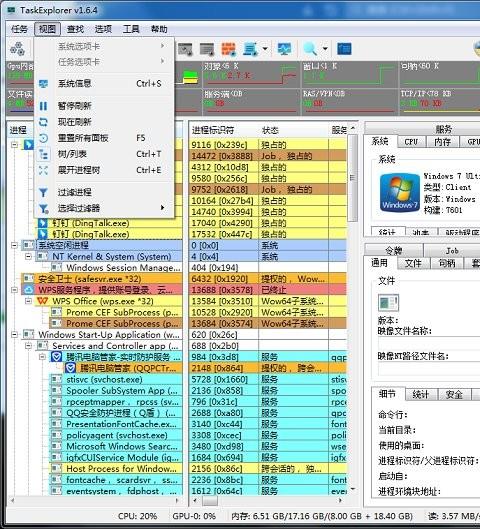Screen dimensions: 480x529
Task: Toggle 树/列表 view mode menu entry
Action: (104, 154)
